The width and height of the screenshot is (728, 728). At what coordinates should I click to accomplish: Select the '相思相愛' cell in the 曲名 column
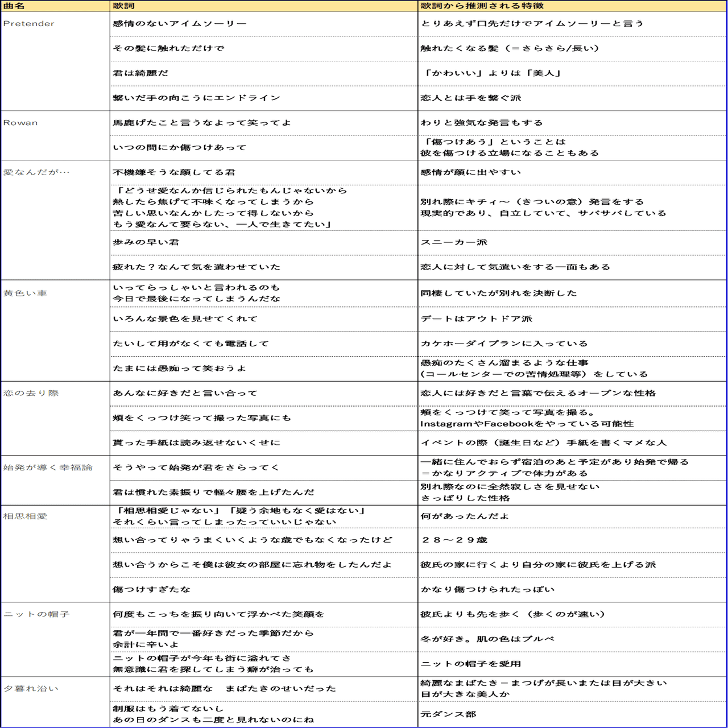(x=56, y=553)
